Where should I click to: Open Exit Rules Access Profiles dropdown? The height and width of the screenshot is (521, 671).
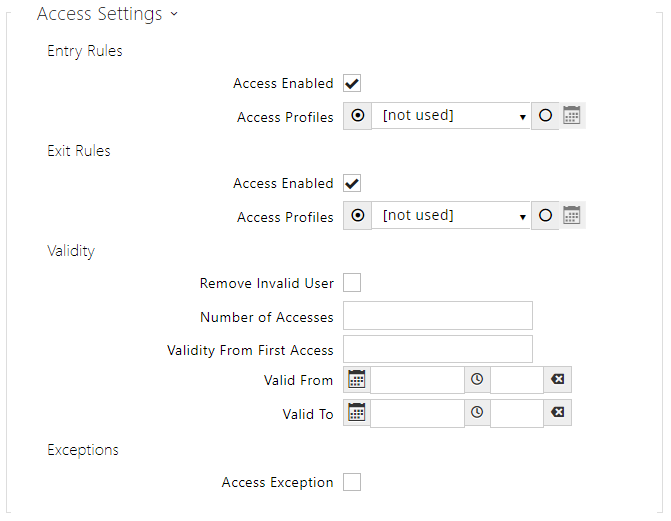[452, 215]
